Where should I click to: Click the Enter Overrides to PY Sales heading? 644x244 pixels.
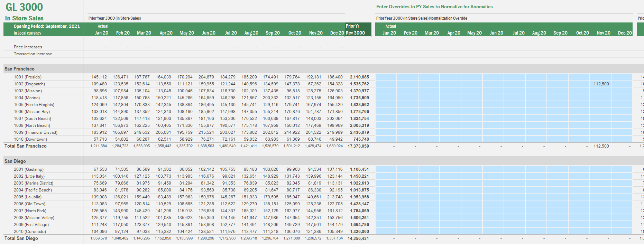(x=434, y=7)
